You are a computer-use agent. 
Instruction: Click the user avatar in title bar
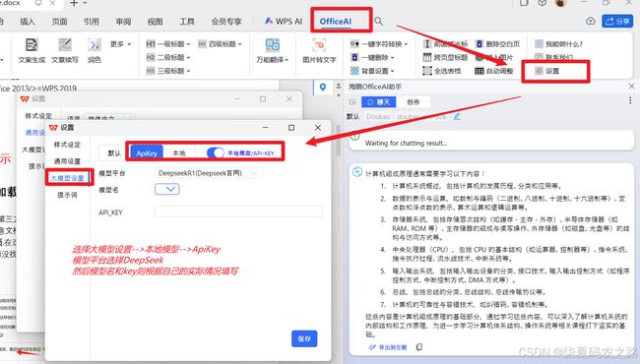[x=561, y=3]
